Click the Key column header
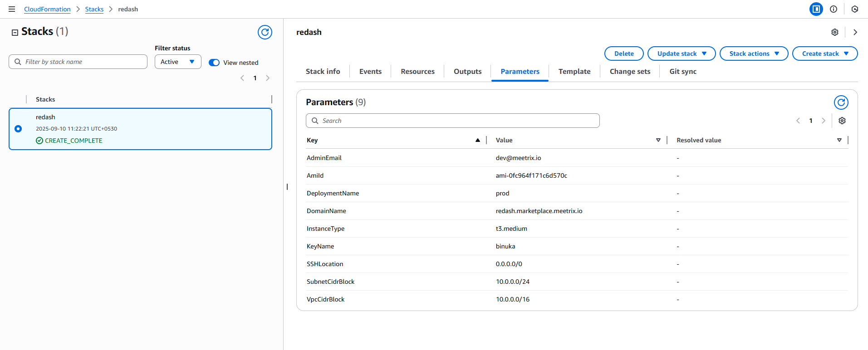This screenshot has width=868, height=350. coord(312,140)
